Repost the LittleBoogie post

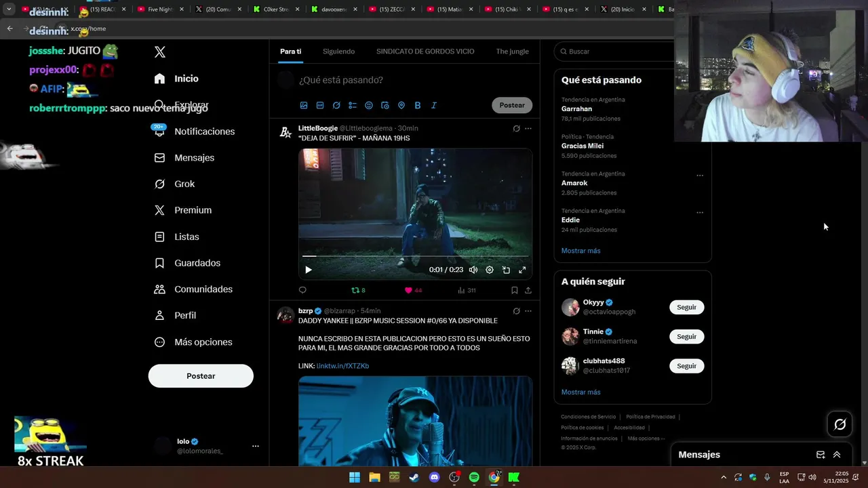tap(358, 290)
